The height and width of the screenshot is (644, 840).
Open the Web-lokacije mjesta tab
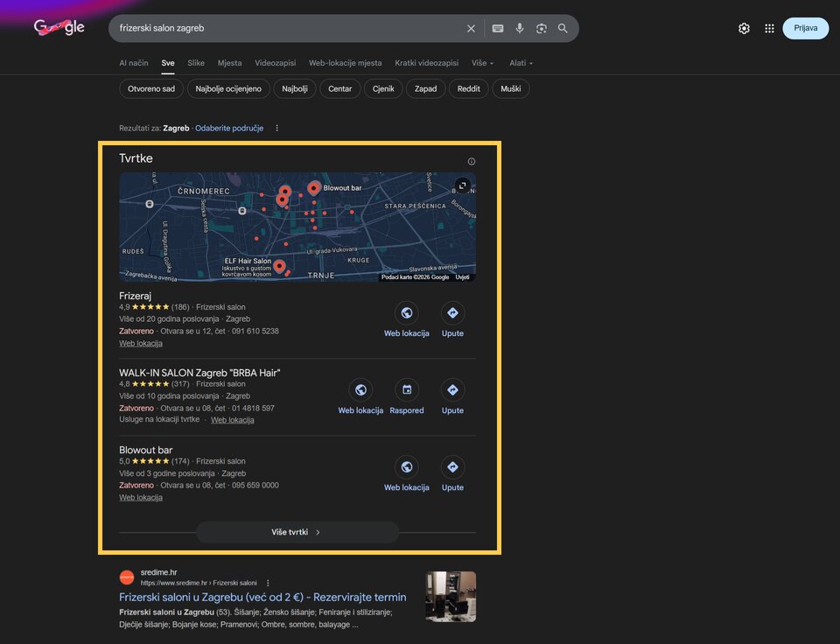pyautogui.click(x=345, y=63)
